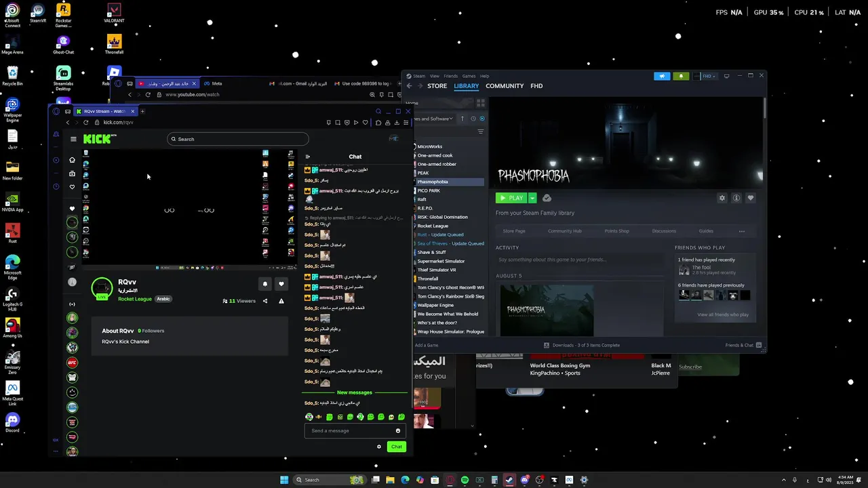The height and width of the screenshot is (488, 868).
Task: Click the Kick logo
Action: (99, 139)
